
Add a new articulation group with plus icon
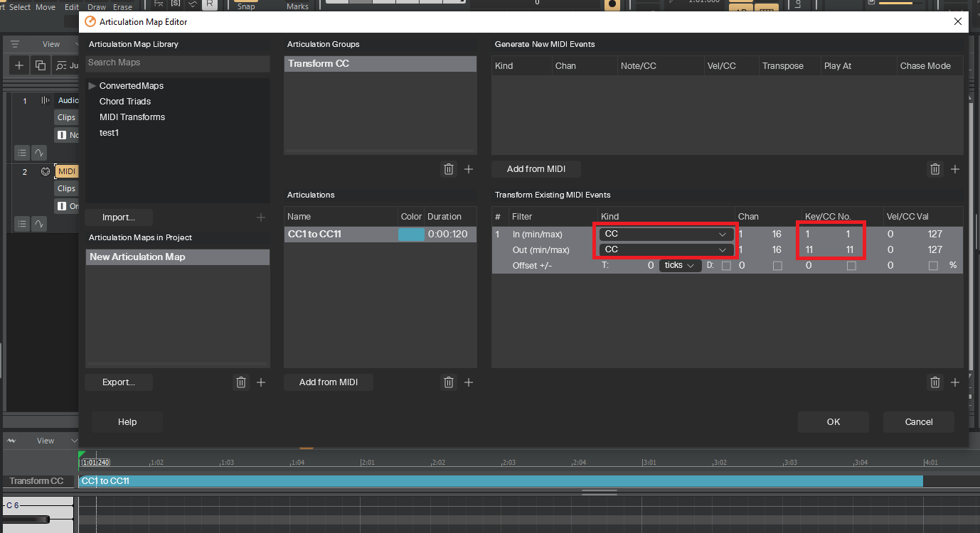point(469,169)
